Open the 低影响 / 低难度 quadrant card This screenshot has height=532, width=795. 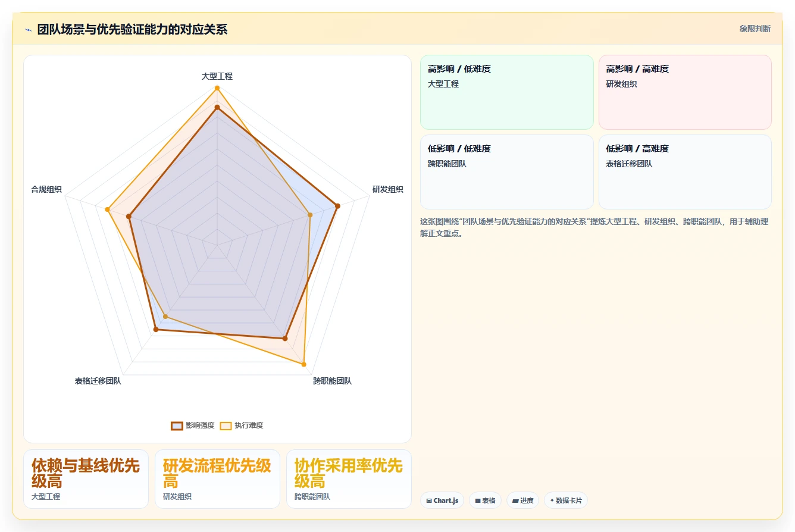click(507, 172)
